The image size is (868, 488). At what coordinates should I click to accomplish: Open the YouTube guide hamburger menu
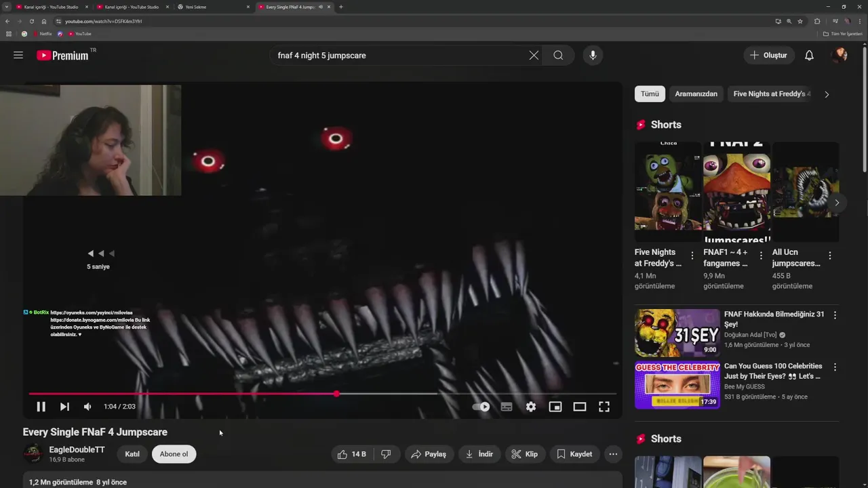(18, 56)
